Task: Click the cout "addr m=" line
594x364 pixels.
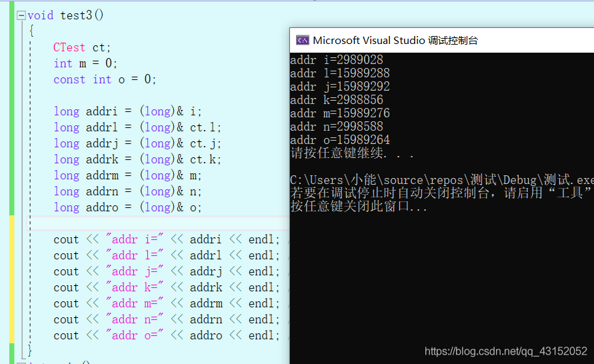Action: click(x=167, y=303)
